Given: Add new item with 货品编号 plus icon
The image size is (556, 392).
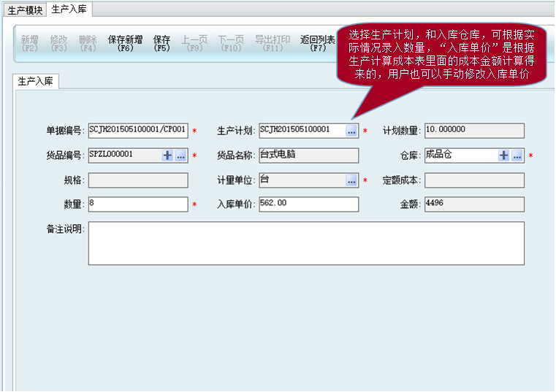Looking at the screenshot, I should click(x=167, y=155).
